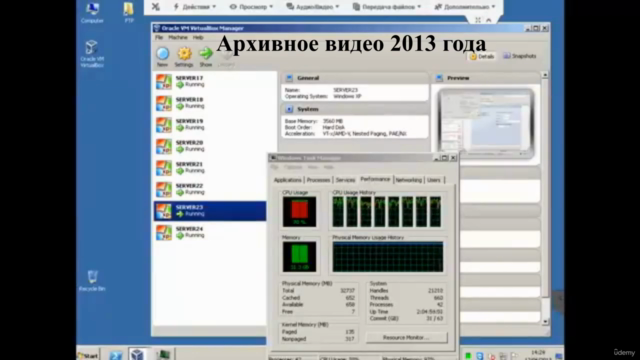Image resolution: width=640 pixels, height=360 pixels.
Task: Open the Help menu in VirtualBox Manager
Action: click(x=198, y=38)
